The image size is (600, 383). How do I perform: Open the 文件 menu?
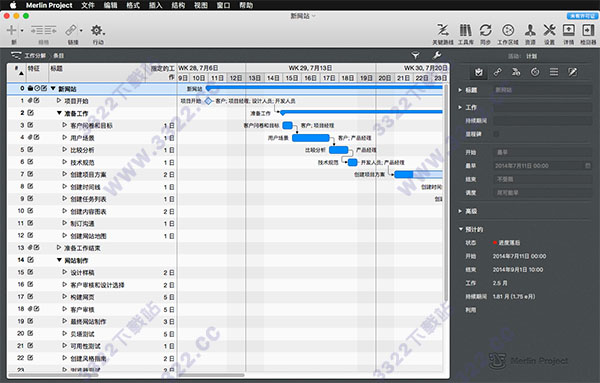click(x=88, y=5)
